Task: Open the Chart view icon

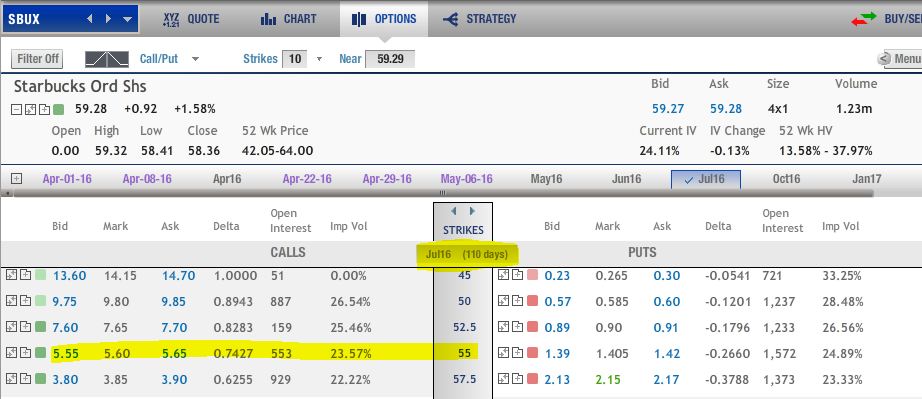Action: point(268,19)
